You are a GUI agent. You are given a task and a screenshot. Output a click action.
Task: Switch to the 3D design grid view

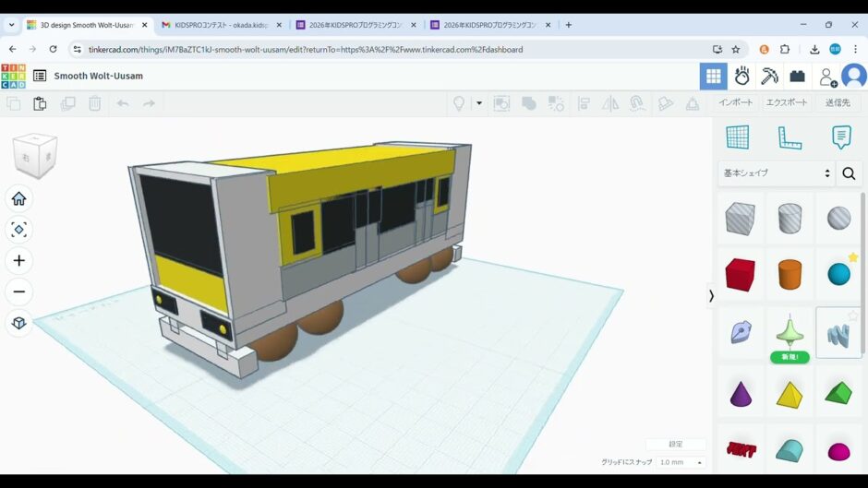[x=713, y=76]
